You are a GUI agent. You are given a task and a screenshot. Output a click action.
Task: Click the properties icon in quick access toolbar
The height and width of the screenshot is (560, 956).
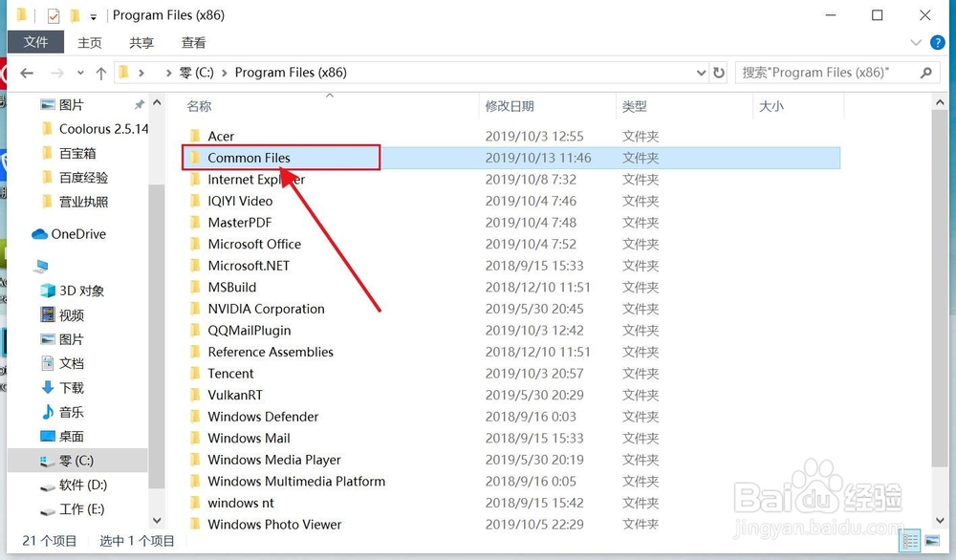click(54, 15)
